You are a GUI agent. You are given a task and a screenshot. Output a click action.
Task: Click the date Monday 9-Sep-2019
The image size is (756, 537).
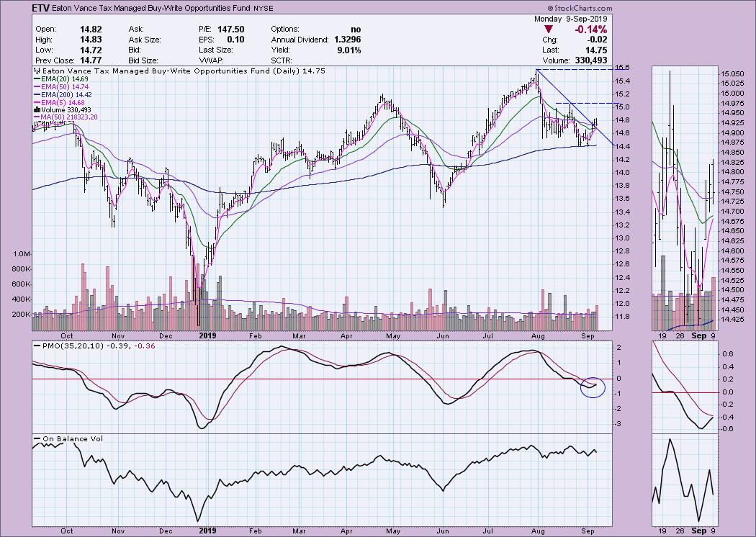[x=570, y=19]
